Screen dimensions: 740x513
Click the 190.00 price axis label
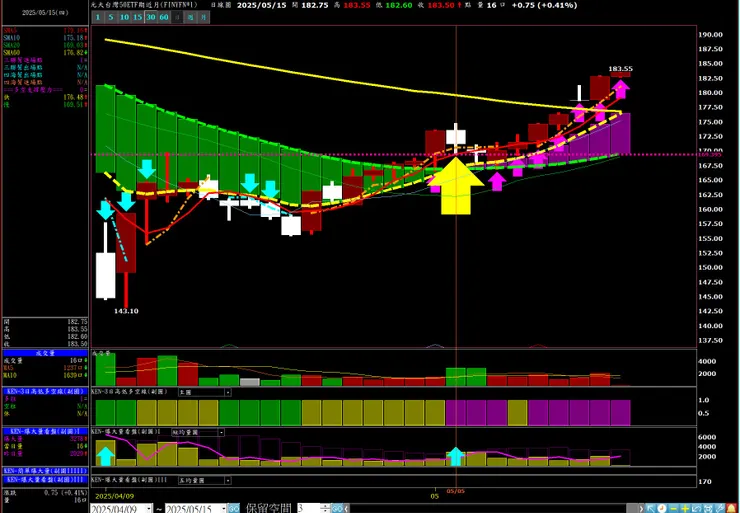711,34
